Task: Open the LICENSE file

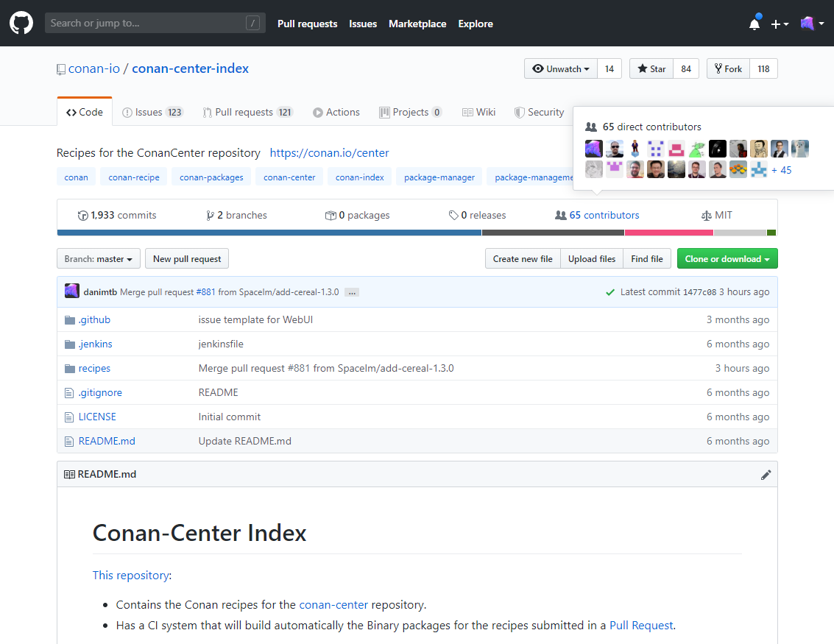Action: click(x=97, y=417)
